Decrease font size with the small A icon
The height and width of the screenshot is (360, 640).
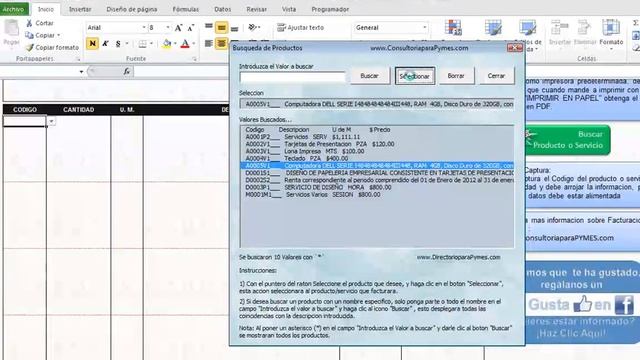click(191, 28)
